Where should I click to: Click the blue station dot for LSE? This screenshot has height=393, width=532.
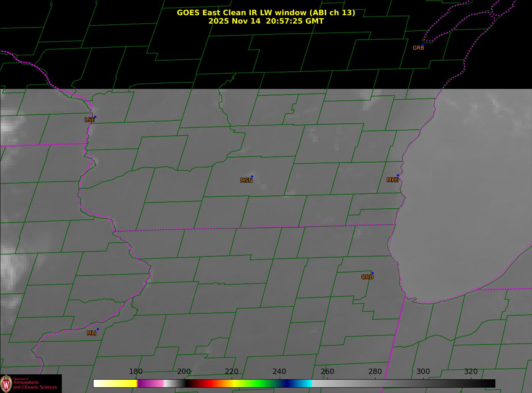coord(95,117)
